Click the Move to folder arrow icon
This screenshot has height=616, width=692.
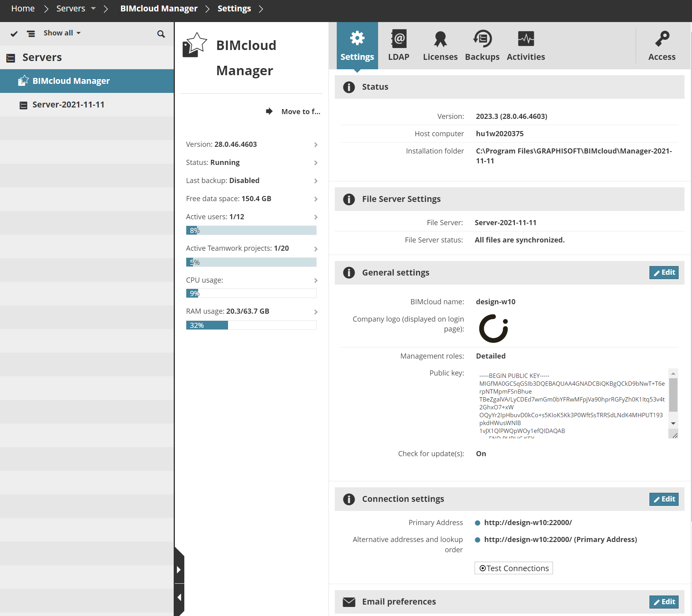(269, 111)
